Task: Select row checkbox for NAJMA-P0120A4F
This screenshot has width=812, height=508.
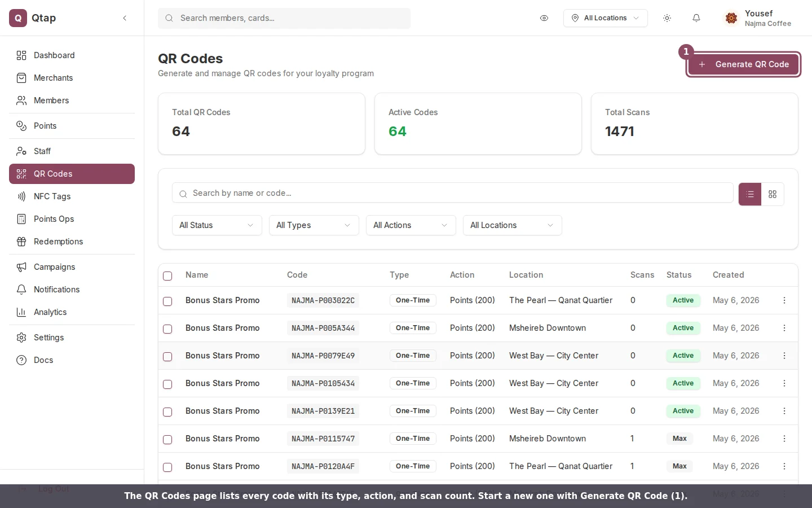Action: point(167,467)
